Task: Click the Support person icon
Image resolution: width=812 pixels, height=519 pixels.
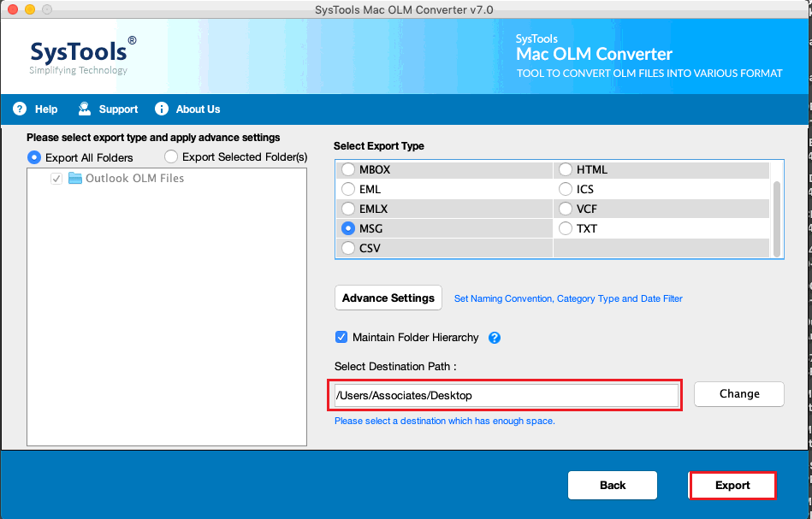Action: click(x=85, y=109)
